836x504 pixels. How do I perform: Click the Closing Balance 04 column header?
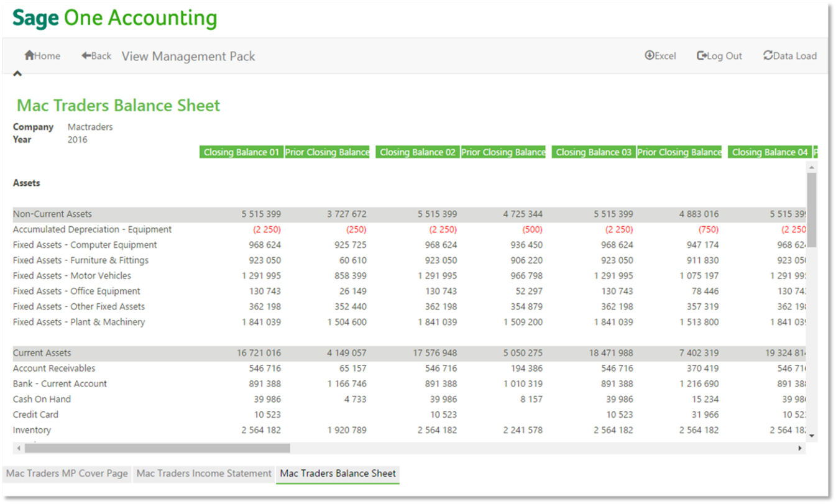click(769, 152)
